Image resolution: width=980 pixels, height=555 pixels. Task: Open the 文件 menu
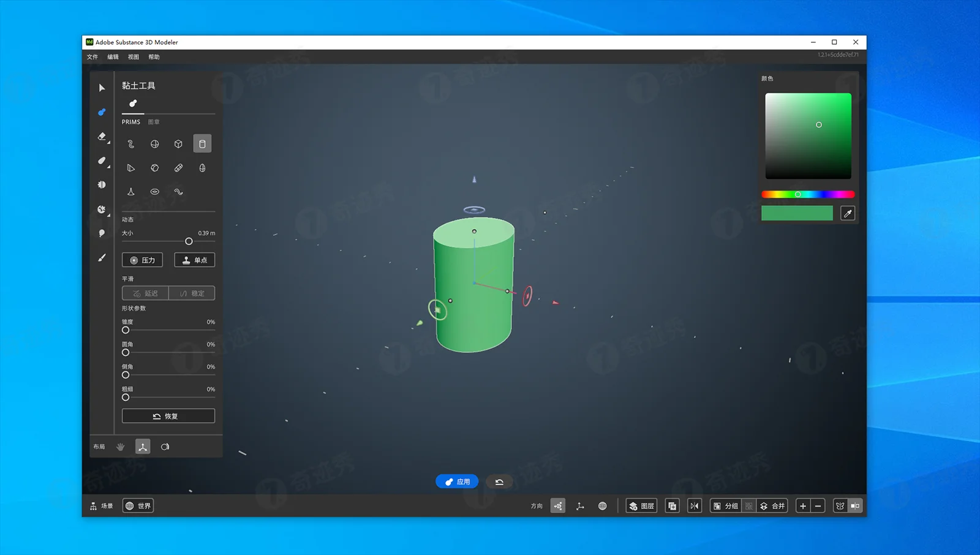(92, 57)
